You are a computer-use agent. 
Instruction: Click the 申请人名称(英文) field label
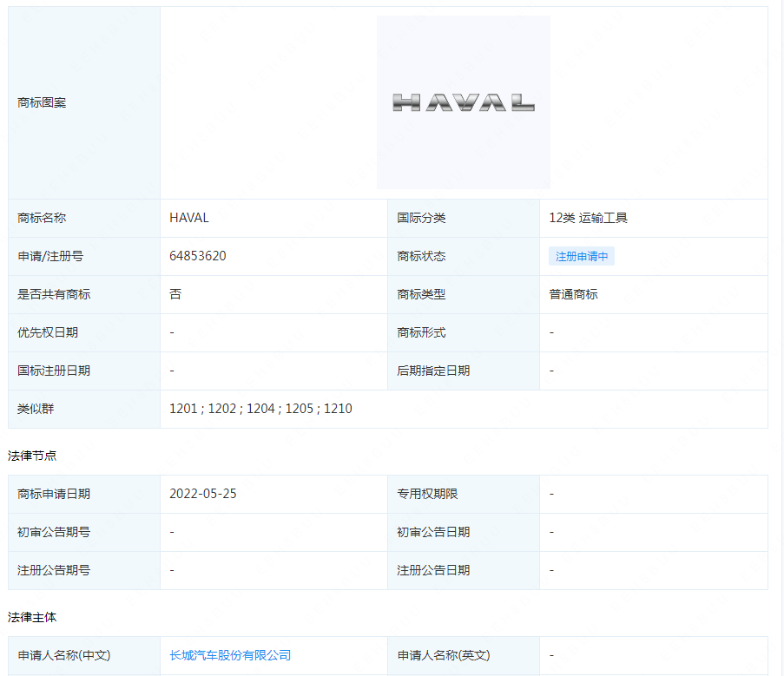[x=443, y=655]
